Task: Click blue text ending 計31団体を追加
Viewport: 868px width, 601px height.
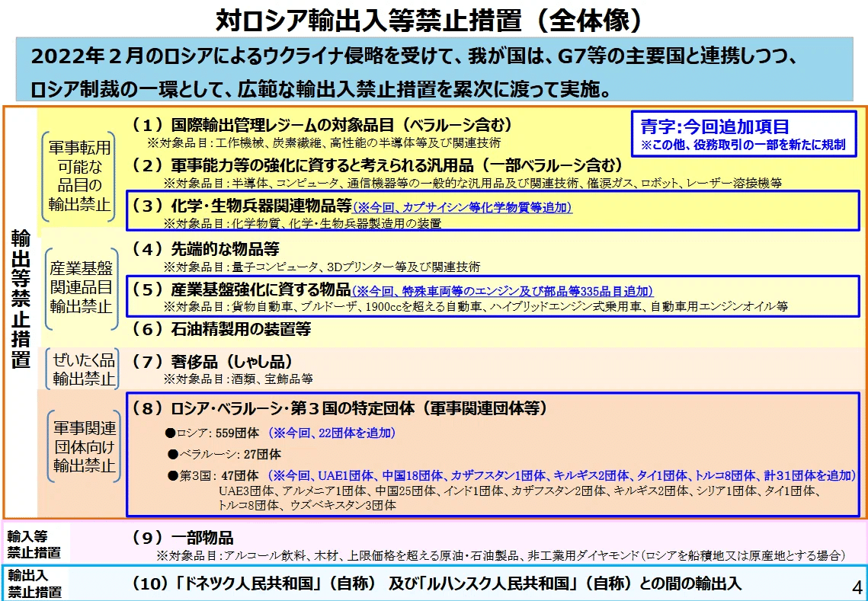Action: coord(562,475)
